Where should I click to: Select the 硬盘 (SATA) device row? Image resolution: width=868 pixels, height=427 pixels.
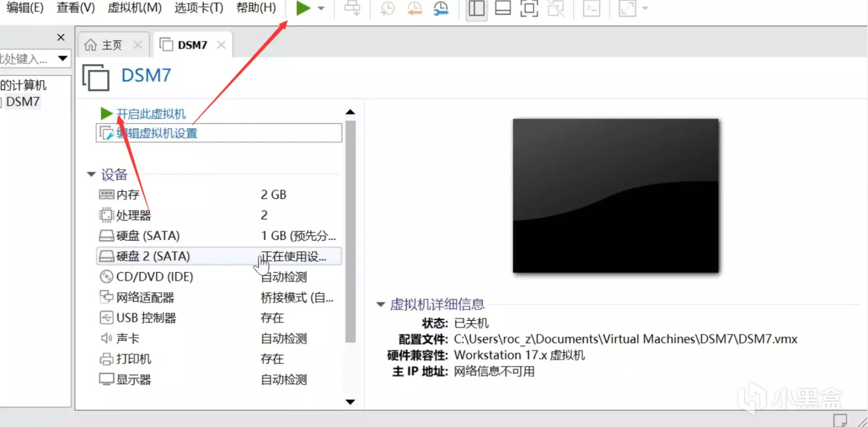219,236
